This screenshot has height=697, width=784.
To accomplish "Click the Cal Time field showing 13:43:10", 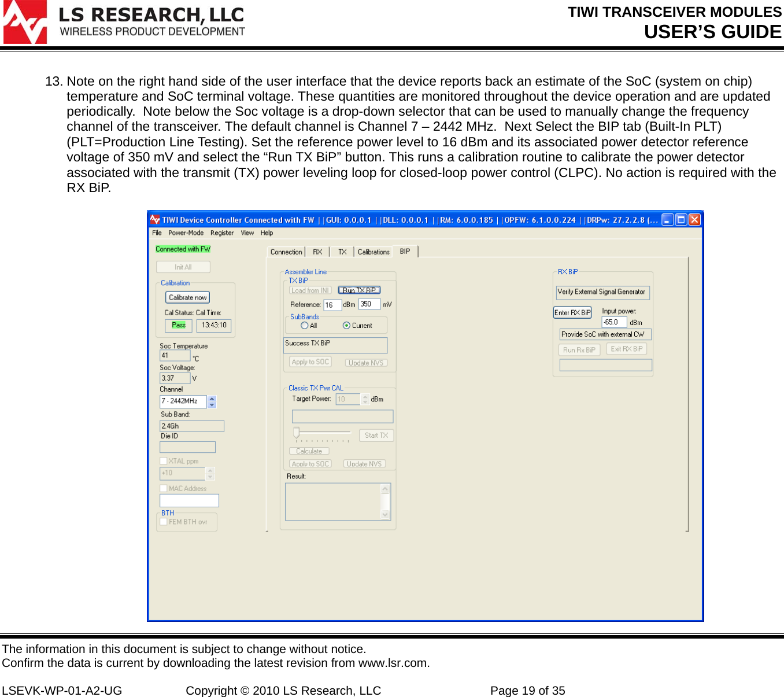I will [214, 326].
